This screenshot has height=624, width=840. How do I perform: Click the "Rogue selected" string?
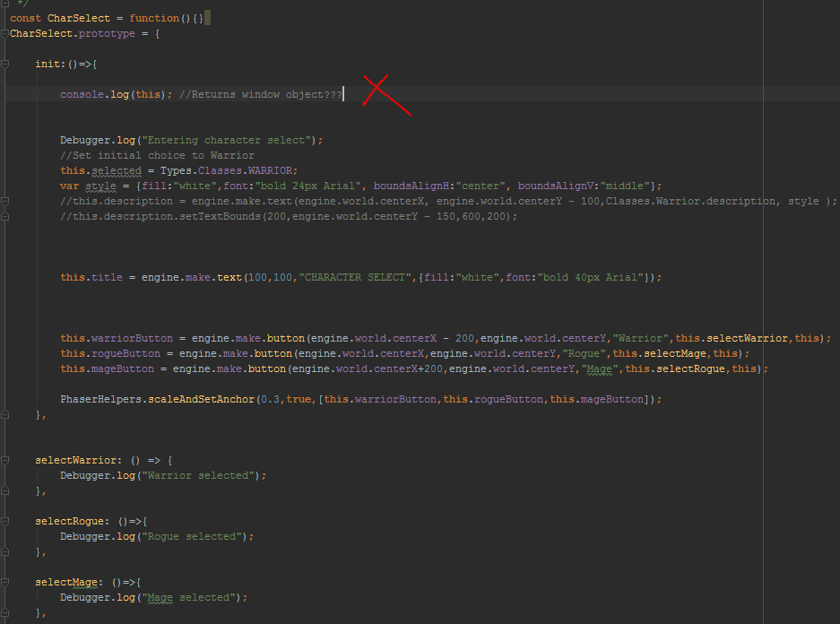(x=192, y=537)
